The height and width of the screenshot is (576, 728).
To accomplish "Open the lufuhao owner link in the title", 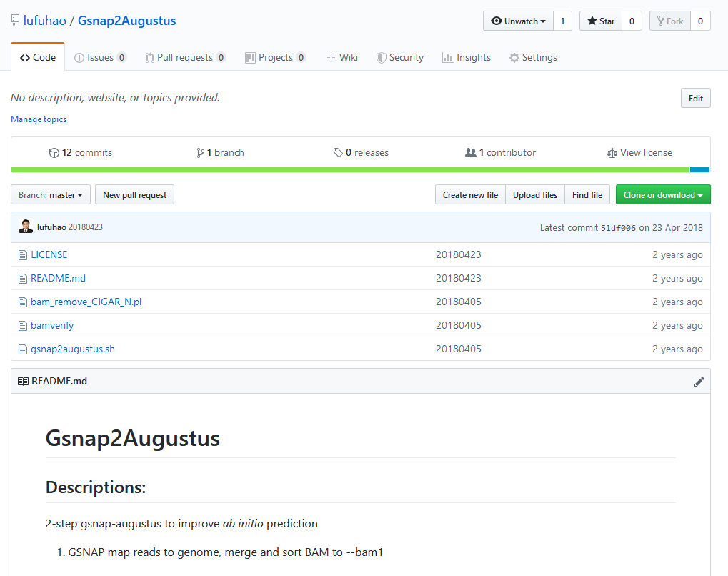I will tap(44, 21).
